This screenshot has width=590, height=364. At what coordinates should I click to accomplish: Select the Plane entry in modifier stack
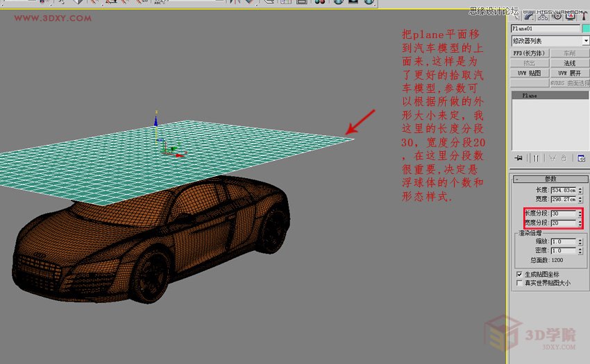[x=550, y=96]
